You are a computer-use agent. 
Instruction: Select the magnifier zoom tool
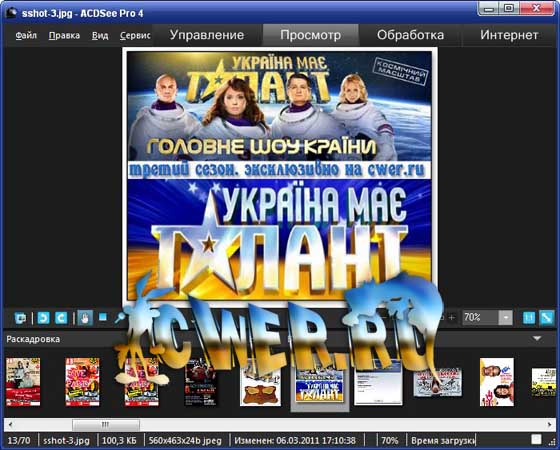(x=120, y=318)
